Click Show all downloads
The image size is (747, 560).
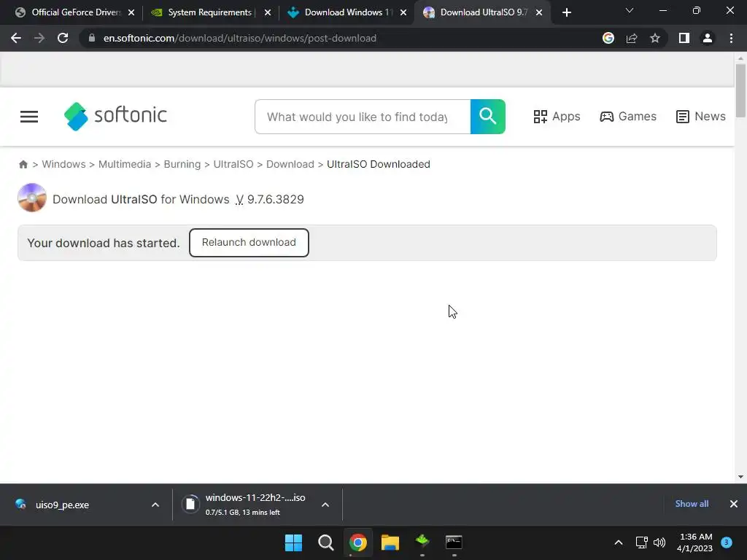(x=692, y=504)
